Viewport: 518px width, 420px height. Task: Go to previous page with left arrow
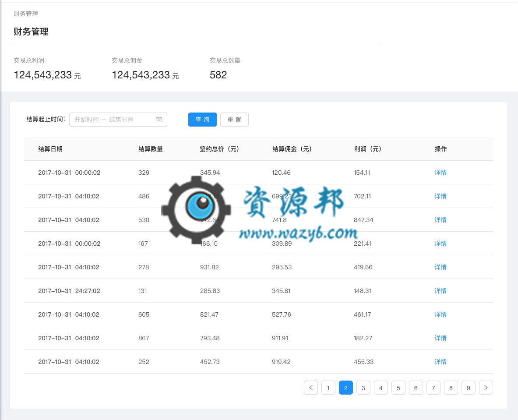(x=311, y=388)
